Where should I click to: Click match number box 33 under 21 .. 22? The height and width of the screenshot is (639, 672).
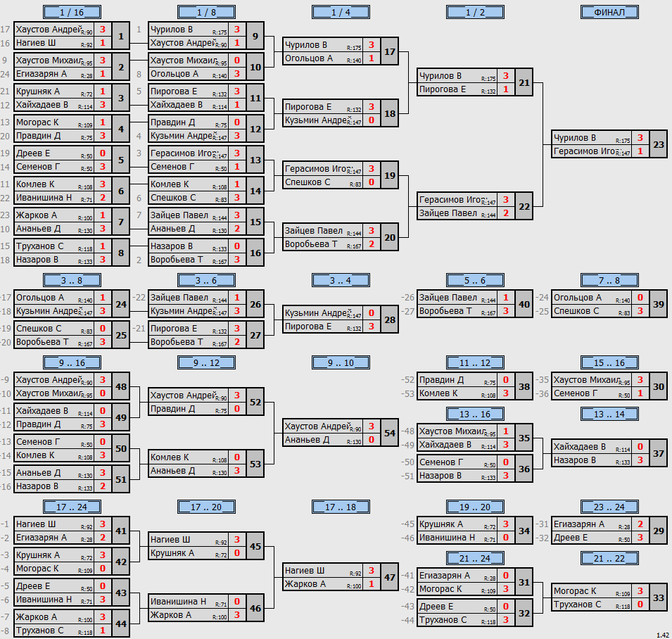click(659, 597)
